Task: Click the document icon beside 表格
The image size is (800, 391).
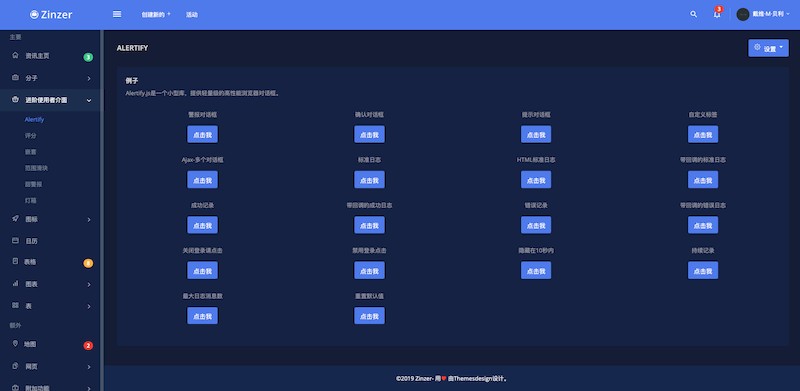Action: point(15,261)
